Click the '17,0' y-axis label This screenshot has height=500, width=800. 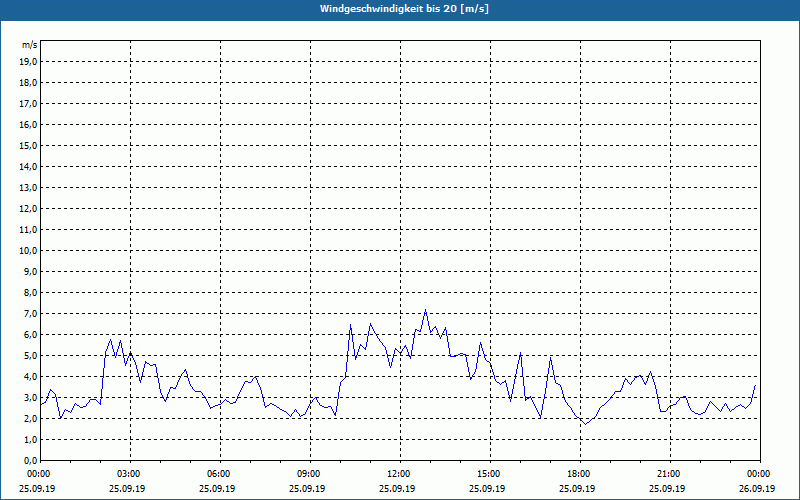(x=28, y=104)
